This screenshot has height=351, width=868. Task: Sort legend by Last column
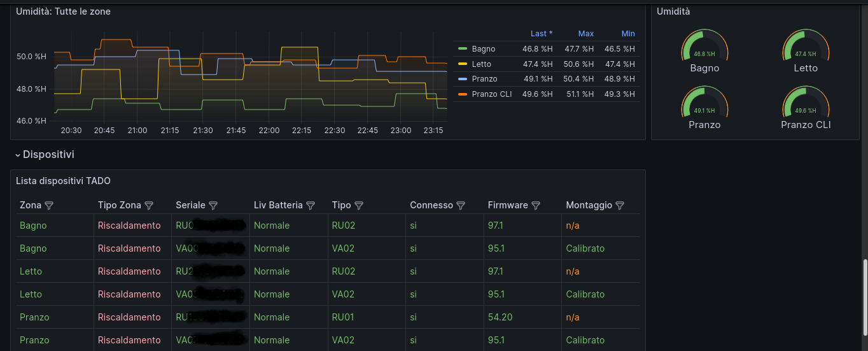tap(542, 34)
